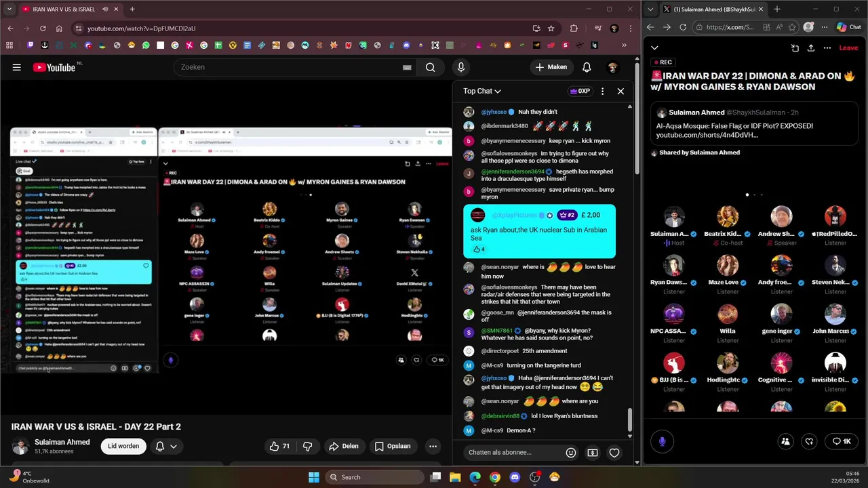The image size is (868, 488).
Task: Open Chrome three-dot menu
Action: [631, 28]
